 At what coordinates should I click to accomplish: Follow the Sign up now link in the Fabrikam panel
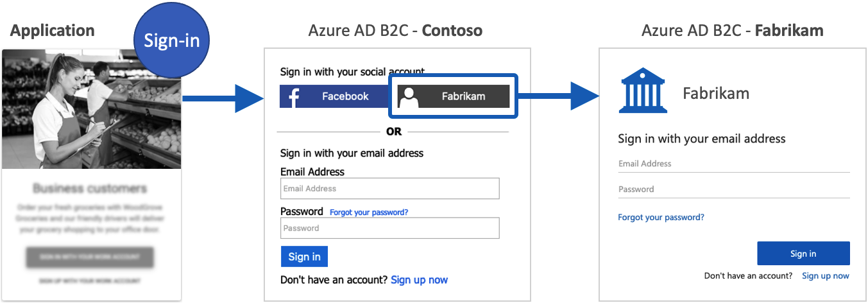pos(825,276)
